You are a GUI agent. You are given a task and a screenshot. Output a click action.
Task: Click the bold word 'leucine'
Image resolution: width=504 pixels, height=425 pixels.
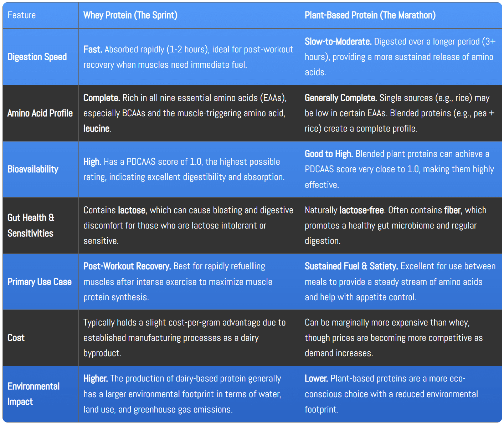point(96,129)
